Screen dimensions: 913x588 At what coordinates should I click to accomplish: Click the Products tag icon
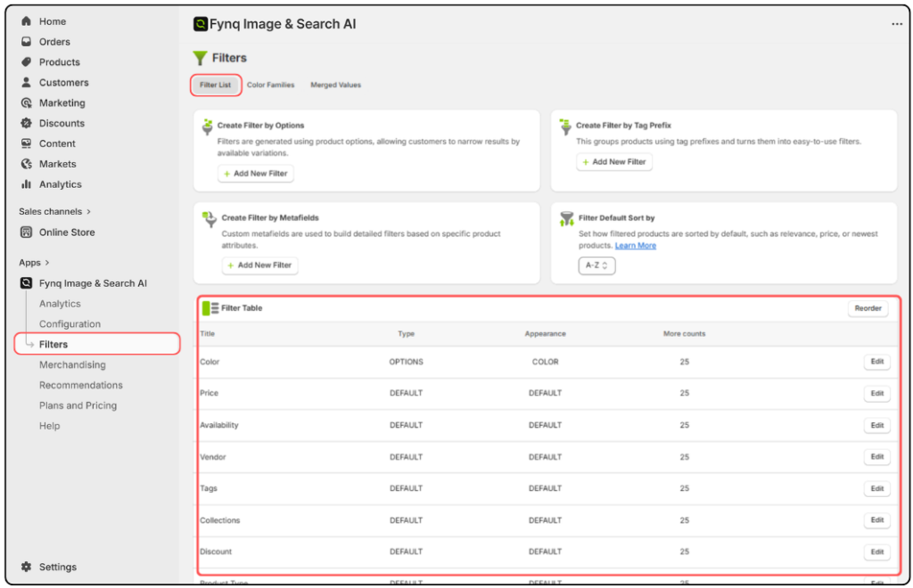point(26,61)
